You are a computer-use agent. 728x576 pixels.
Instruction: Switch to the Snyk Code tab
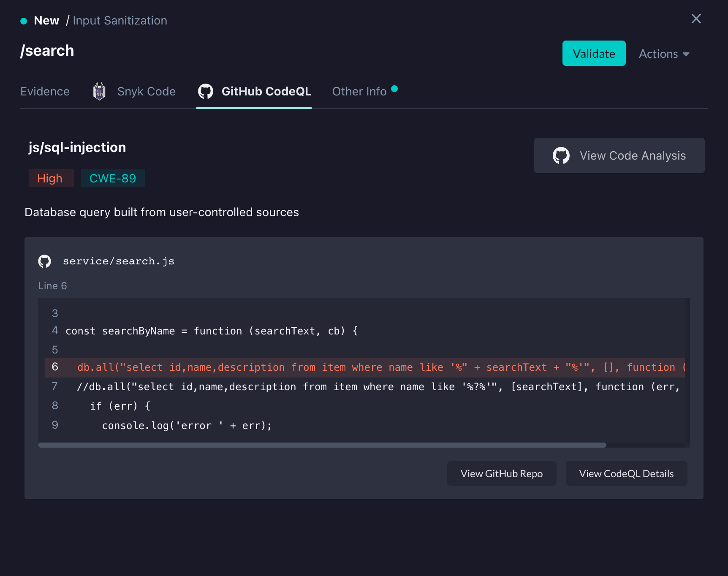pyautogui.click(x=146, y=91)
